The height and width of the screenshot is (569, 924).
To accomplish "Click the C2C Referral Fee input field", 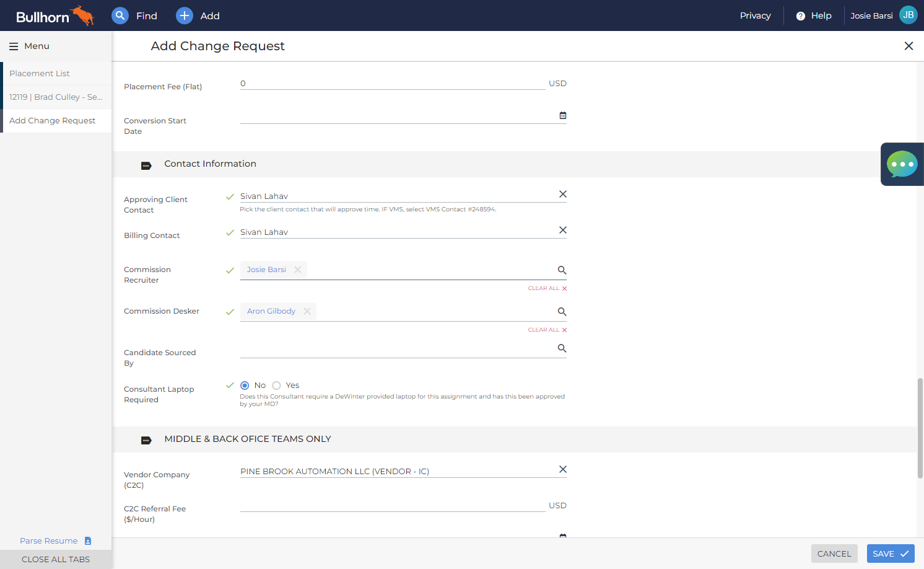I will [393, 505].
